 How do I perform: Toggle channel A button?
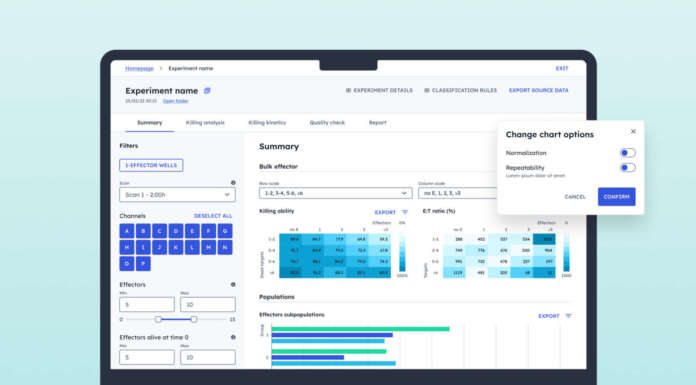click(127, 231)
